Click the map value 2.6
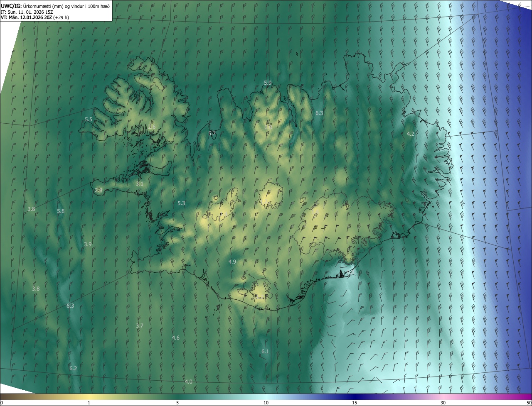Image resolution: width=532 pixels, height=406 pixels. pyautogui.click(x=152, y=127)
